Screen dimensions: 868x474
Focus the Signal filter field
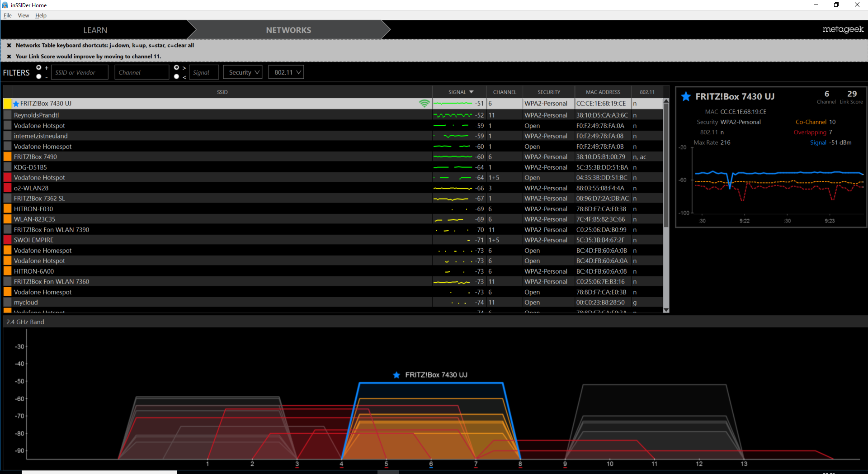(x=204, y=72)
